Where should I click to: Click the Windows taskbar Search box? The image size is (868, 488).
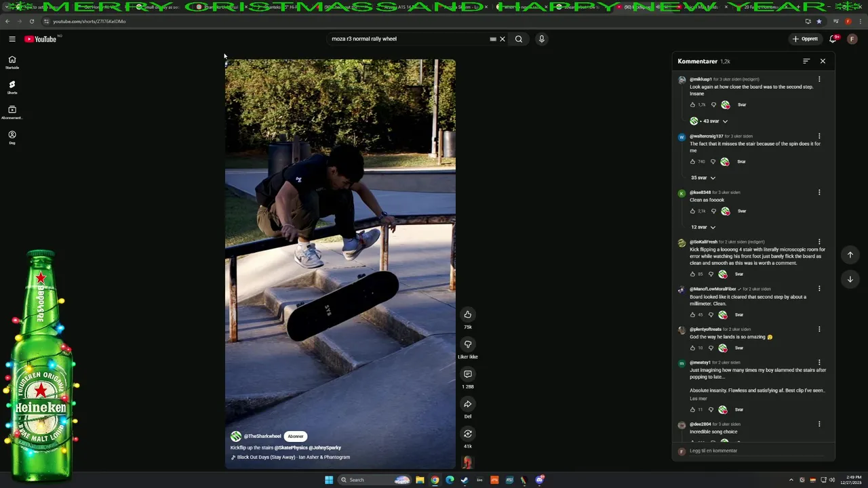(x=374, y=480)
